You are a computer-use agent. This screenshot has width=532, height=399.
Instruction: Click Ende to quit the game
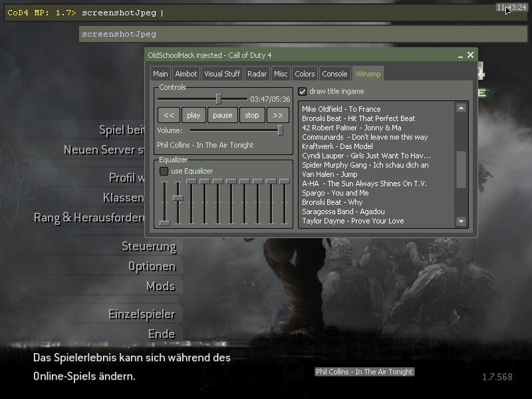[x=162, y=334]
